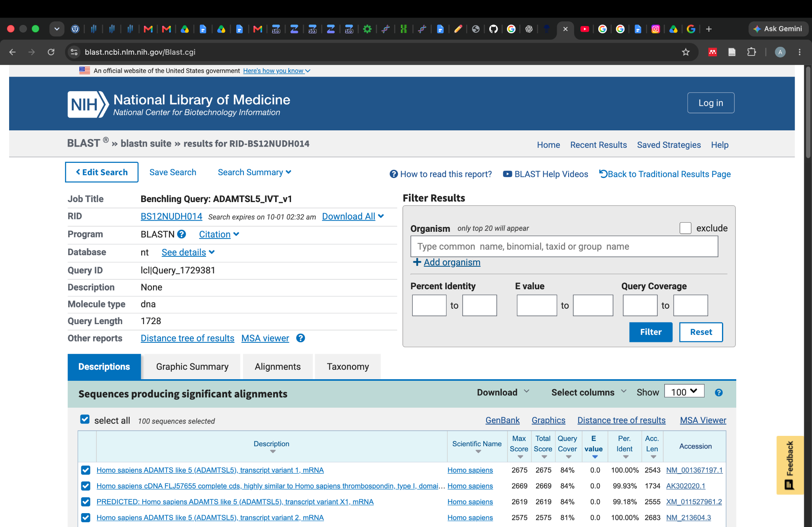Open the Select columns dropdown
This screenshot has height=527, width=812.
(x=589, y=392)
